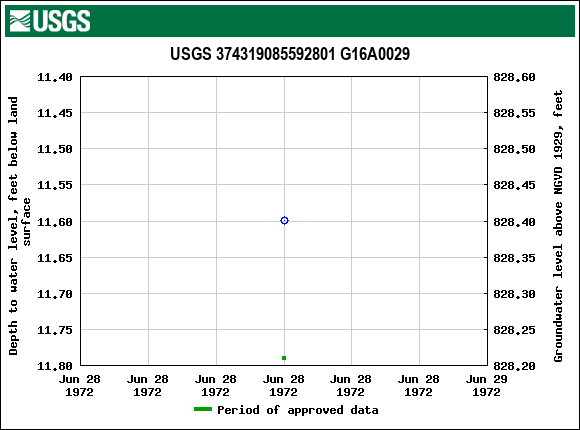Click right axis label '828.60'

point(514,77)
